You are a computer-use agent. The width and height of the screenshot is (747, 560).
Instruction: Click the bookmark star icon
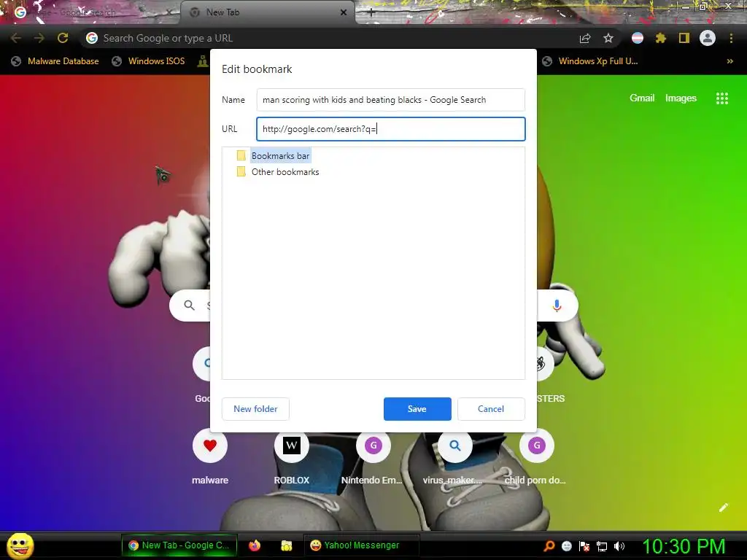[608, 38]
